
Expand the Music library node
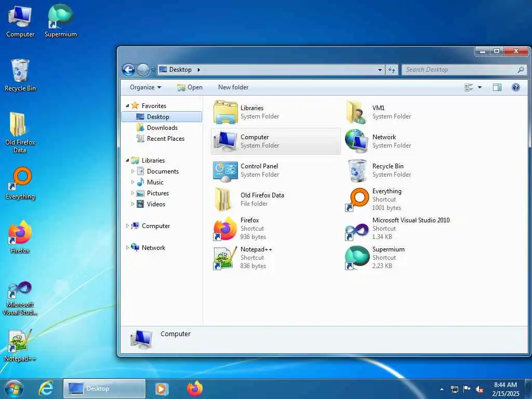coord(132,182)
